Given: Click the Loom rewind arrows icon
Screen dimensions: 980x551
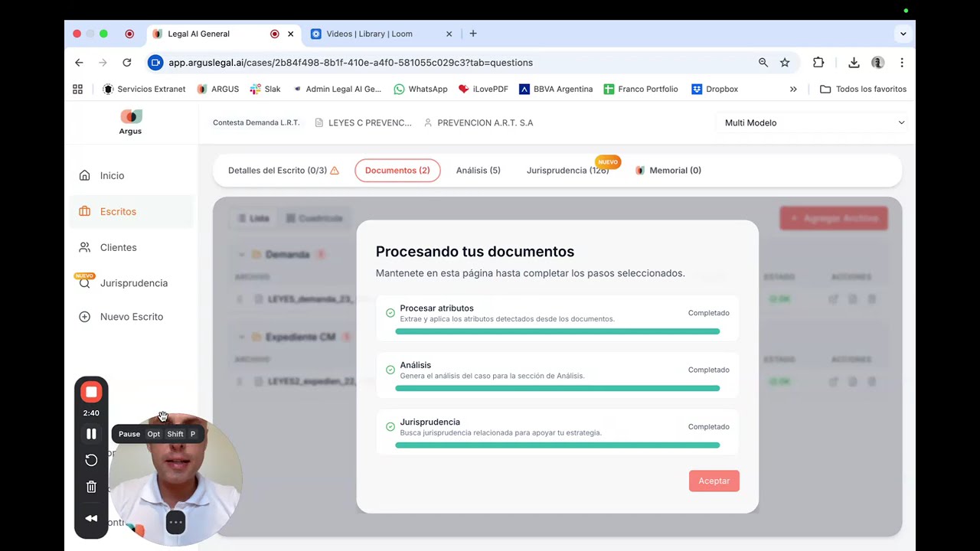Looking at the screenshot, I should tap(91, 518).
